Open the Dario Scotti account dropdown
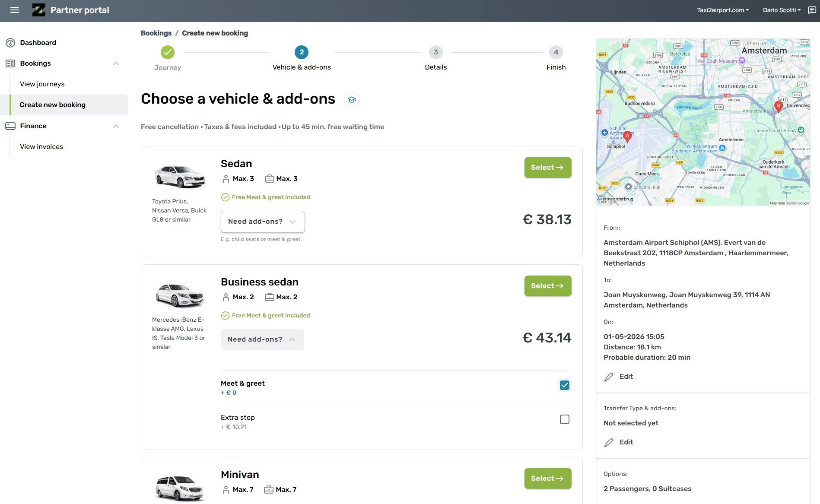Screen dimensions: 820x504 [x=781, y=10]
